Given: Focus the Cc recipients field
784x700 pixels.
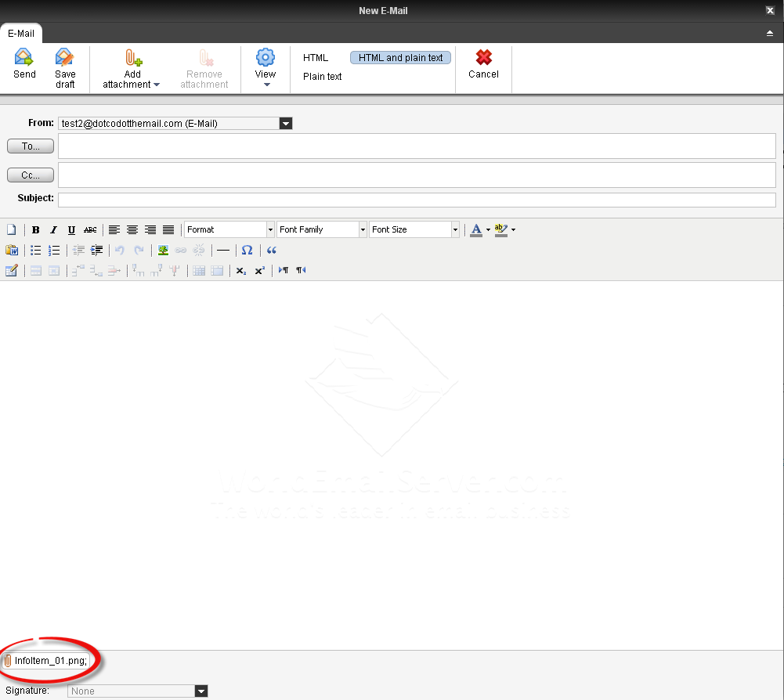Looking at the screenshot, I should click(417, 175).
